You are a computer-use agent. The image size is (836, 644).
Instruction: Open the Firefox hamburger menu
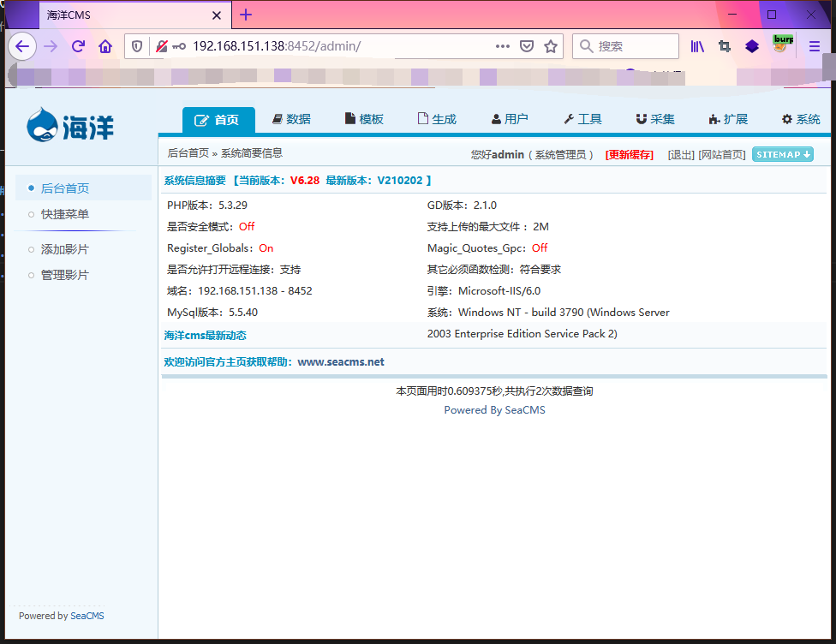814,46
